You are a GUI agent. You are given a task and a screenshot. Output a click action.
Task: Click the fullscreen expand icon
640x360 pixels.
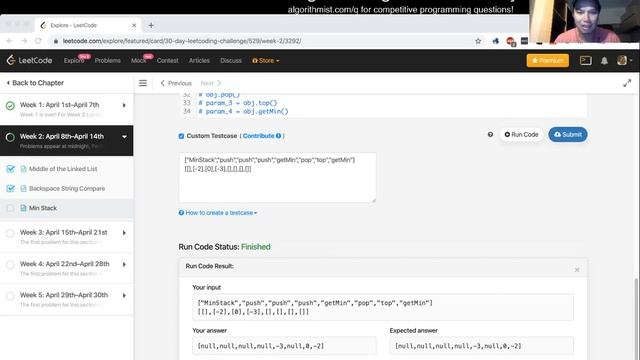click(627, 83)
